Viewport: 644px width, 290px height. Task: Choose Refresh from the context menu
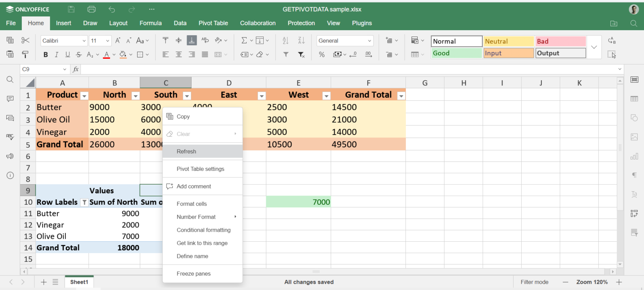point(186,151)
